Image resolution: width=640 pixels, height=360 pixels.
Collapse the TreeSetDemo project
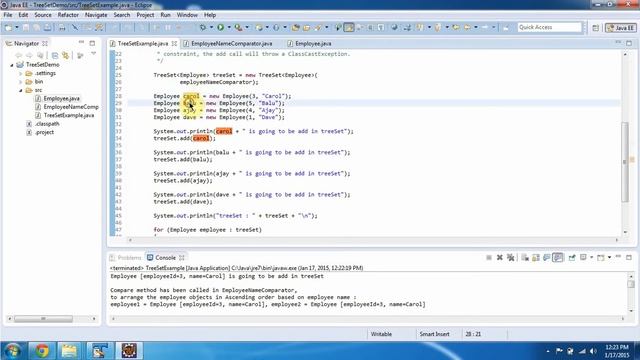(12, 65)
